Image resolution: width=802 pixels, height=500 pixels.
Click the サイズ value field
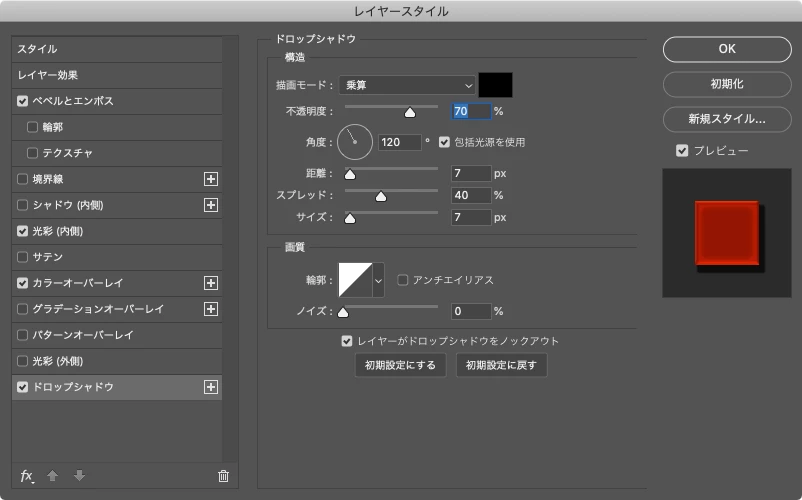471,217
